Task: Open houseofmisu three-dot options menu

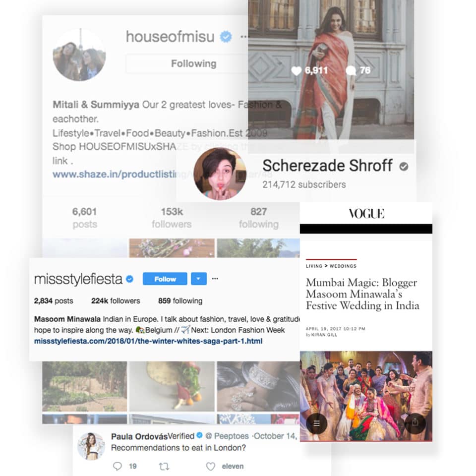Action: 244,37
